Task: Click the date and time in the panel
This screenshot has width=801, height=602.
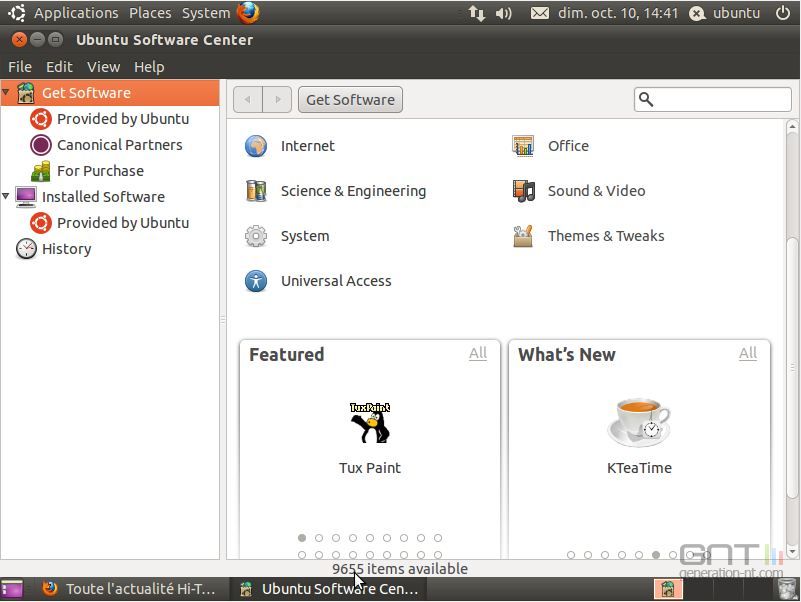Action: click(x=618, y=13)
